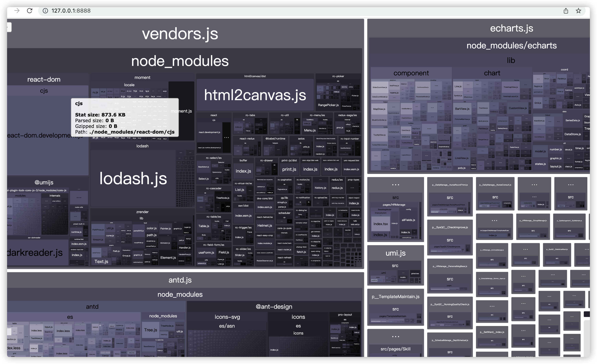
Task: Open the site info icon in address bar
Action: point(45,11)
